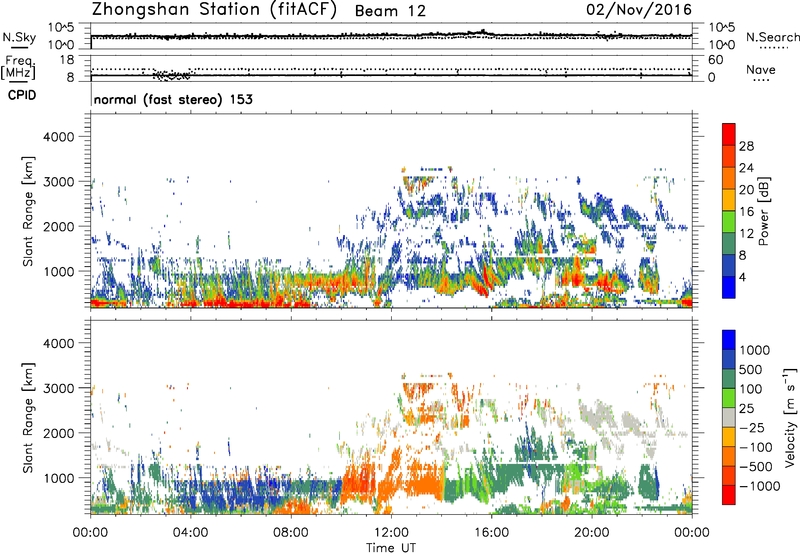Image resolution: width=800 pixels, height=554 pixels.
Task: Click the grey segment of the velocity colorbar
Action: click(729, 417)
